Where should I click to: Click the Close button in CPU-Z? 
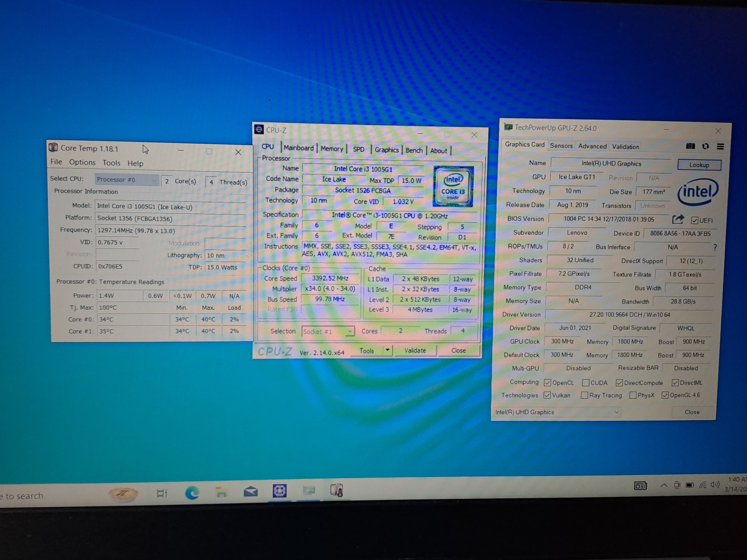pyautogui.click(x=458, y=350)
